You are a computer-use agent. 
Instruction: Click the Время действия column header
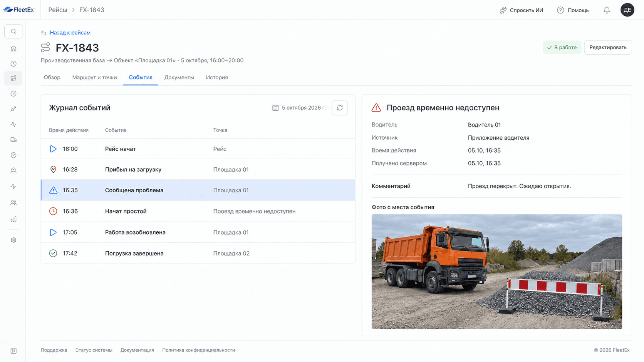pyautogui.click(x=69, y=130)
